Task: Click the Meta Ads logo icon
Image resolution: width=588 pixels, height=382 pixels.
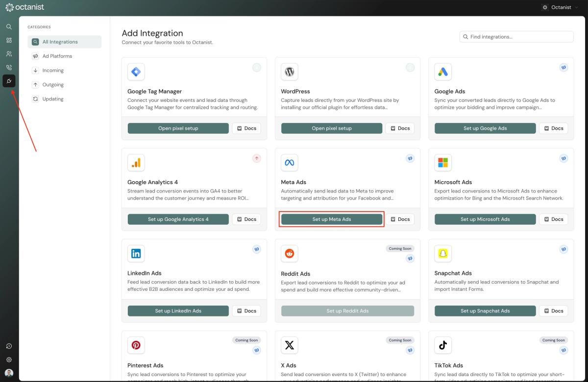Action: coord(290,163)
